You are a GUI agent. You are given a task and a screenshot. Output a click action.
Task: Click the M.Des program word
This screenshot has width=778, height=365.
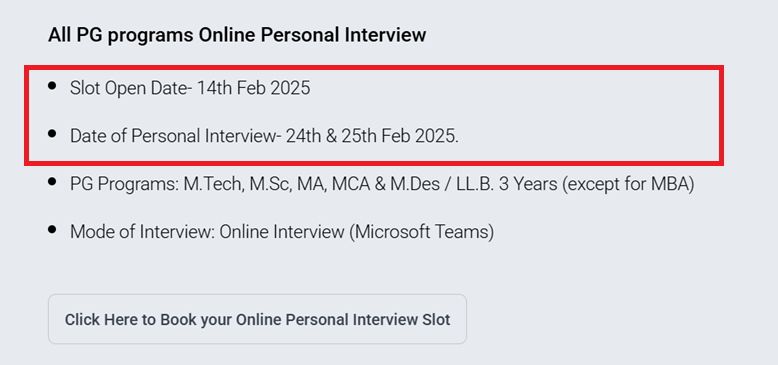[416, 184]
